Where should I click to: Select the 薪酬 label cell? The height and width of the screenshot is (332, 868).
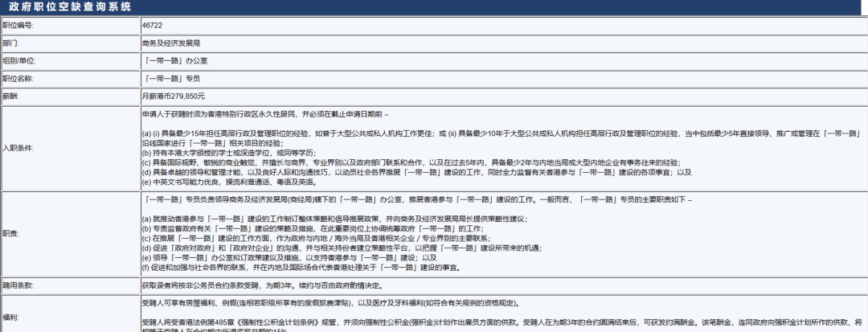click(x=70, y=96)
